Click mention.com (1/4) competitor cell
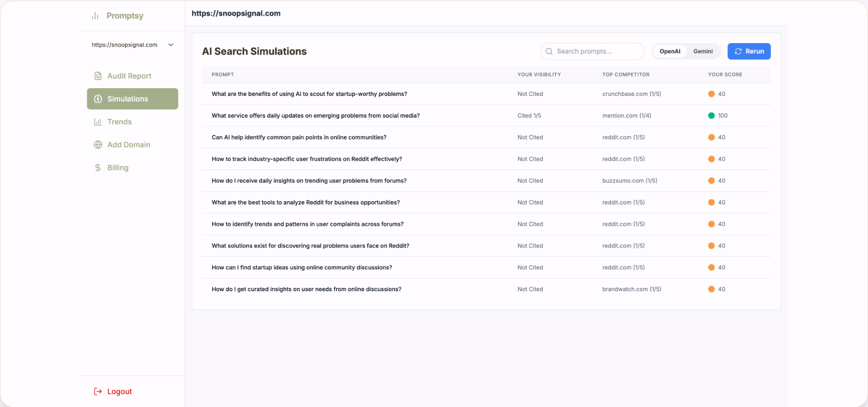This screenshot has height=407, width=868. 627,116
